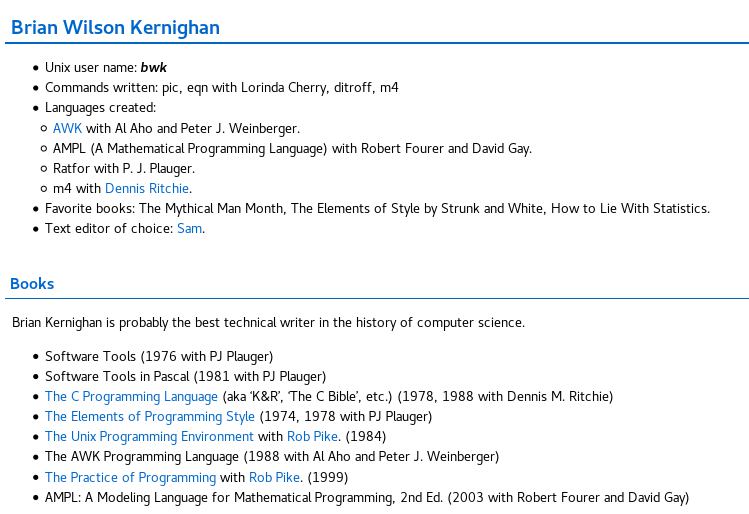Click The Elements of Programming Style link
The width and height of the screenshot is (749, 514).
tap(149, 416)
